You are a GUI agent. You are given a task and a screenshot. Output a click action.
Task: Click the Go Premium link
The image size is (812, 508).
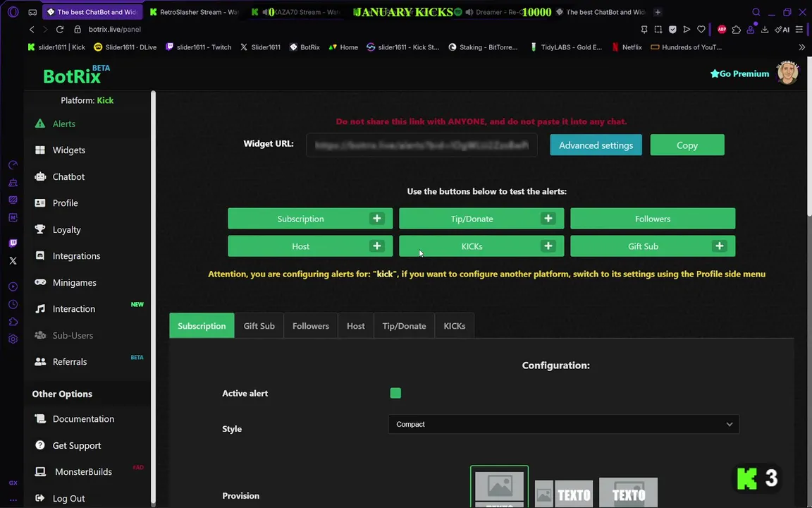[x=739, y=73]
